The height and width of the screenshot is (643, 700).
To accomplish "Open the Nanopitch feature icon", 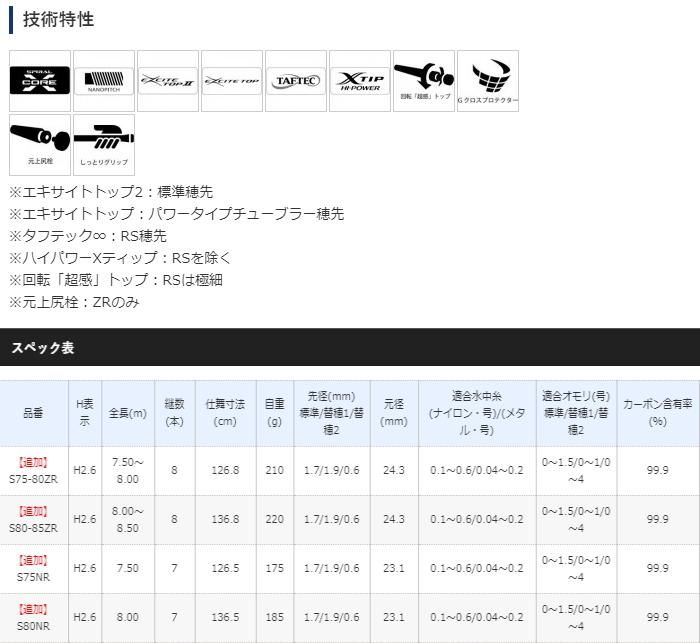I will click(104, 80).
